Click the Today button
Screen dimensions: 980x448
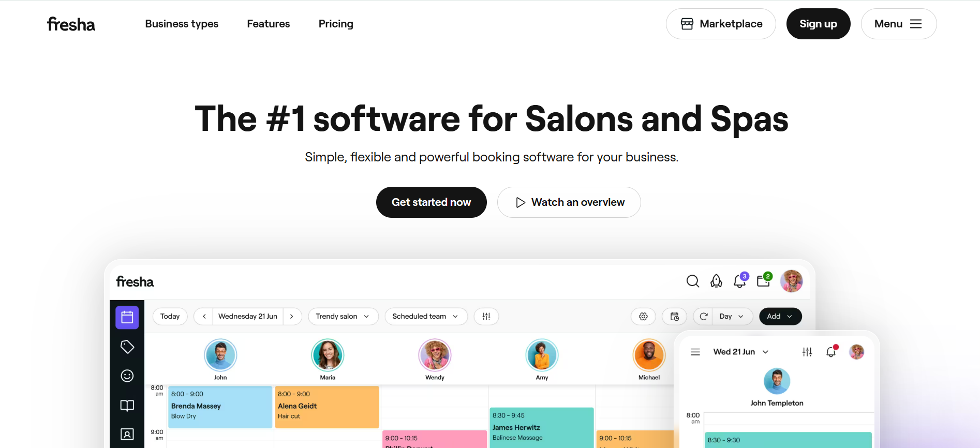click(x=170, y=316)
